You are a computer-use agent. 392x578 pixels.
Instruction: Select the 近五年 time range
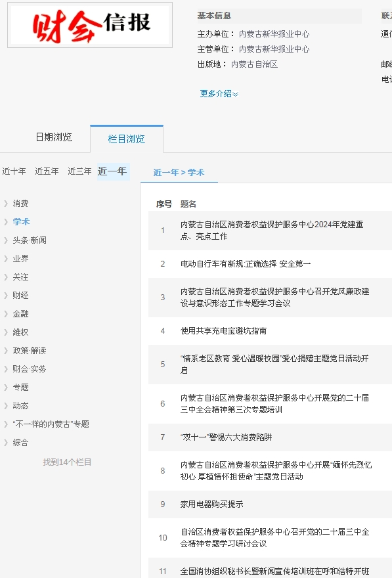[47, 171]
